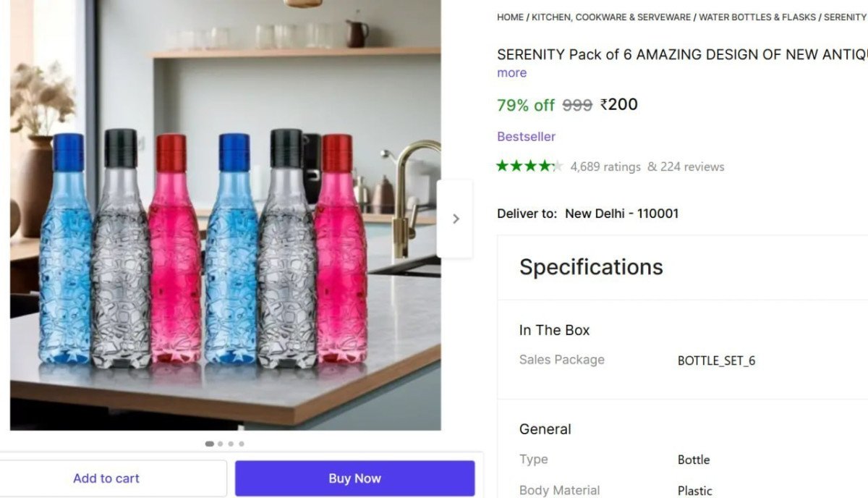The width and height of the screenshot is (868, 498).
Task: Click the green star rating icons
Action: point(529,166)
